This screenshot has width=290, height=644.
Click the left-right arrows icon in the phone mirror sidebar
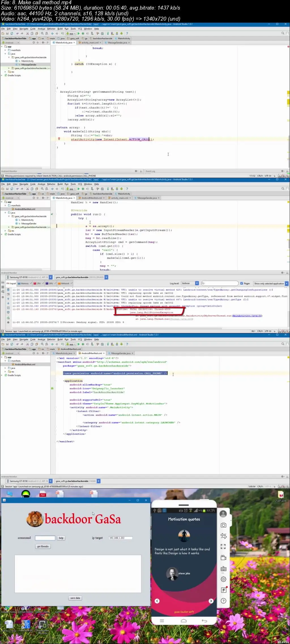(223, 536)
